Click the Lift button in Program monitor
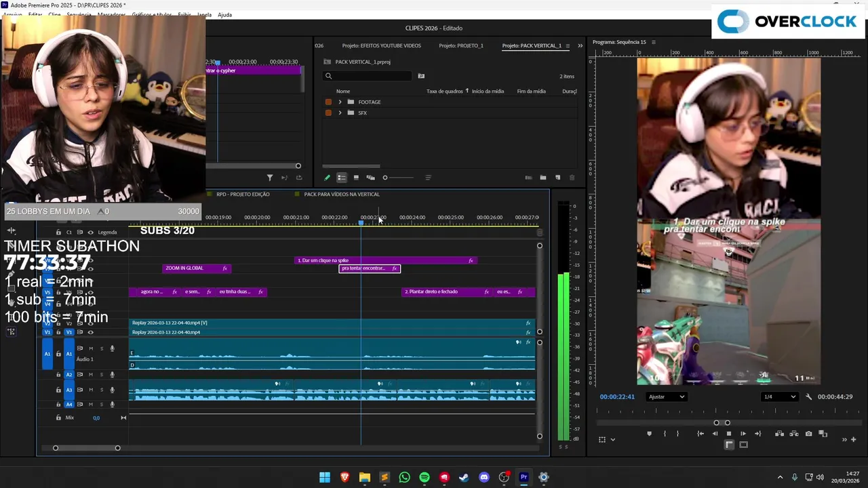Viewport: 868px width, 488px height. (779, 434)
